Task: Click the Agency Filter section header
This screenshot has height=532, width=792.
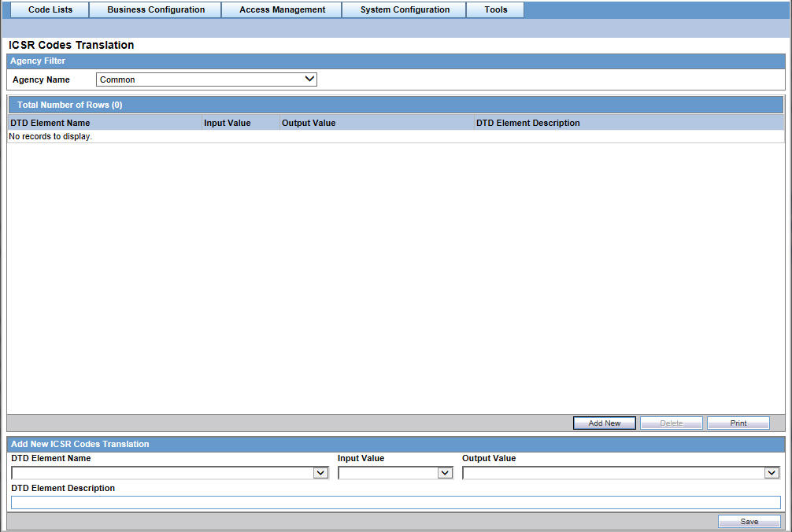Action: pyautogui.click(x=395, y=61)
